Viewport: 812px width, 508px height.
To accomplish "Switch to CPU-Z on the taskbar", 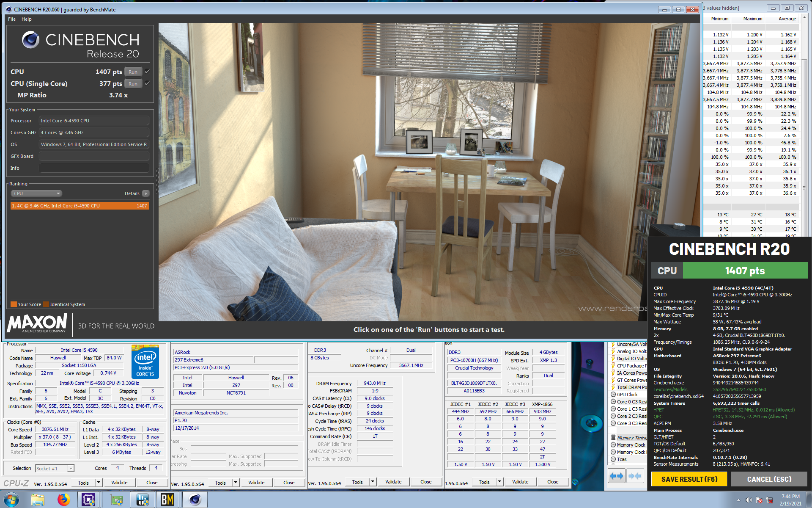I will point(88,500).
